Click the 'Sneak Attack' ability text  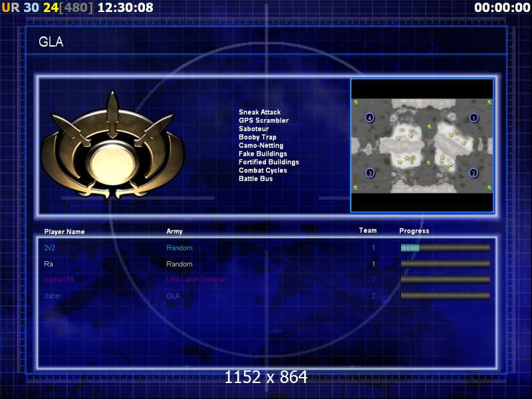click(259, 112)
